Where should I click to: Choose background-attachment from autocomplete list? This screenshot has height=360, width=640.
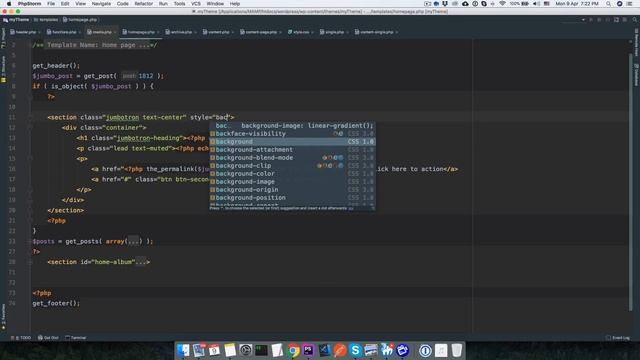tap(292, 150)
